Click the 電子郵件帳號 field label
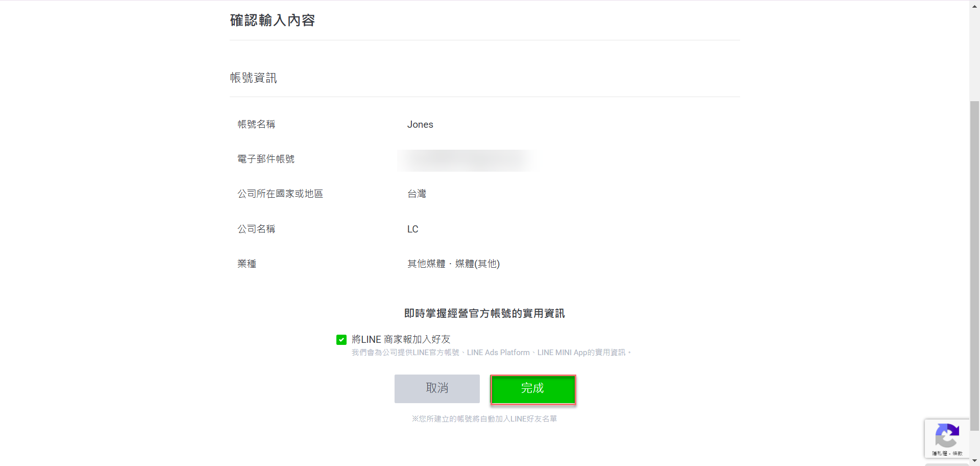 pyautogui.click(x=266, y=159)
